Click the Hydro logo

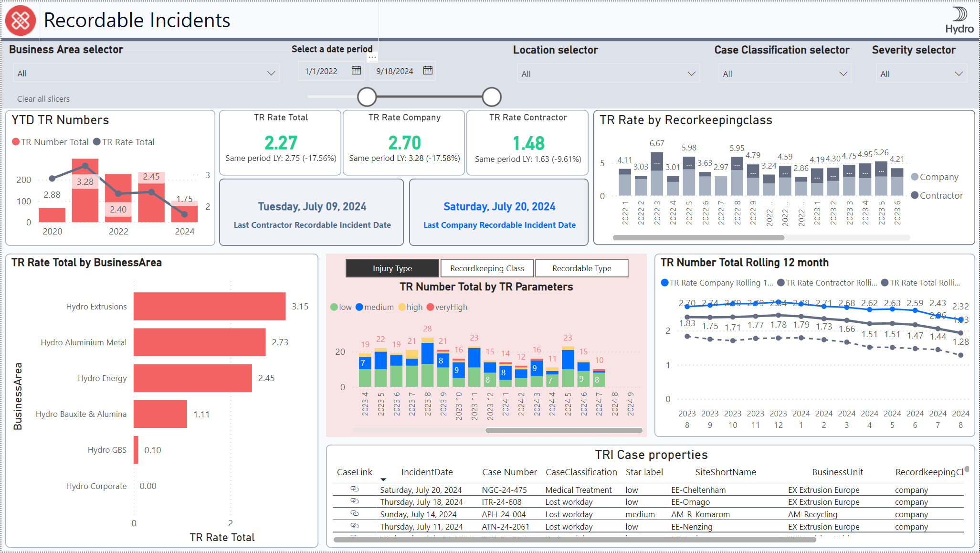pyautogui.click(x=958, y=18)
